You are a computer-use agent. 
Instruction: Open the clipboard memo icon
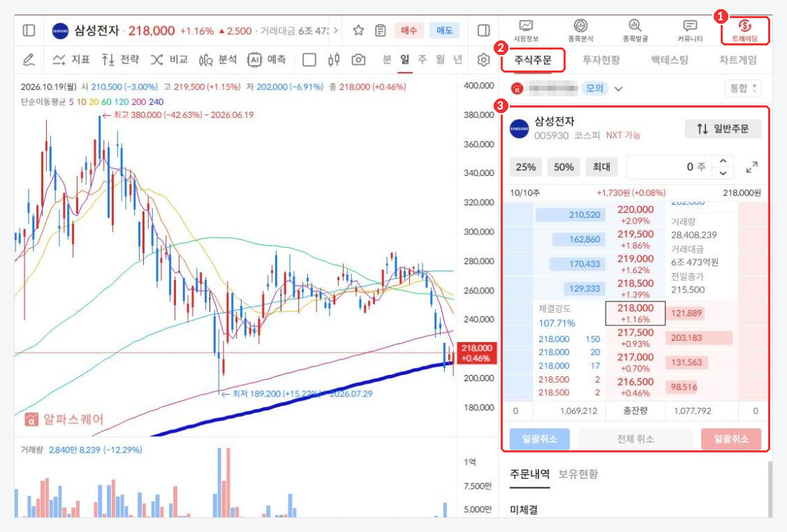pos(381,31)
